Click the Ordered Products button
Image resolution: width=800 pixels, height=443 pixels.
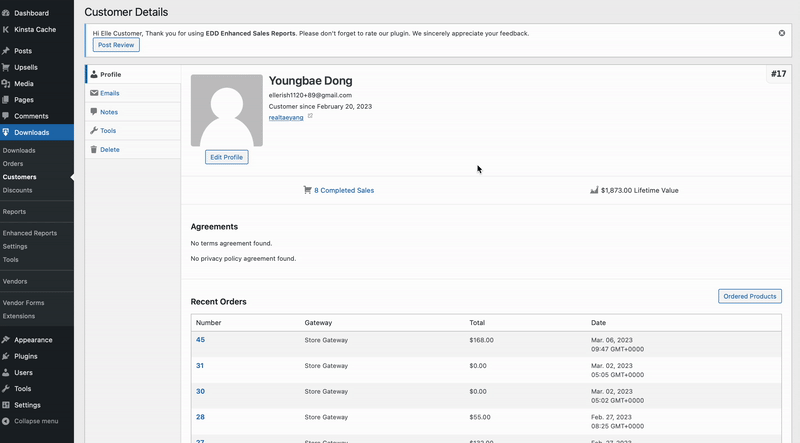tap(749, 296)
